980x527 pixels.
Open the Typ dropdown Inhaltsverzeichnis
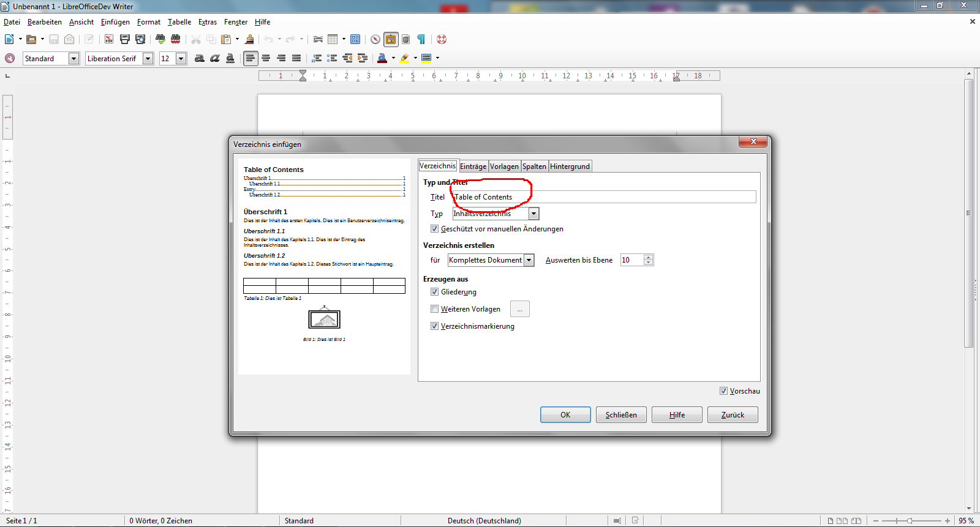click(x=533, y=214)
